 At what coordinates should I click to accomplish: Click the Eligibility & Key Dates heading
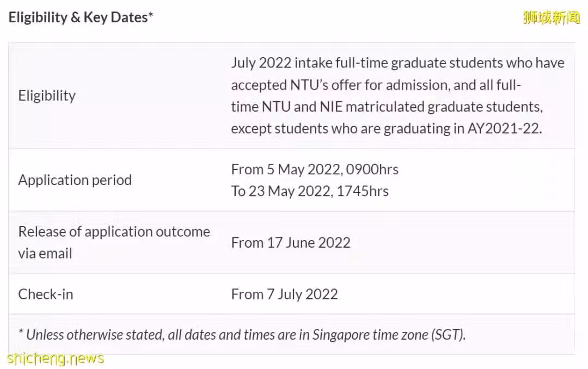[x=81, y=17]
